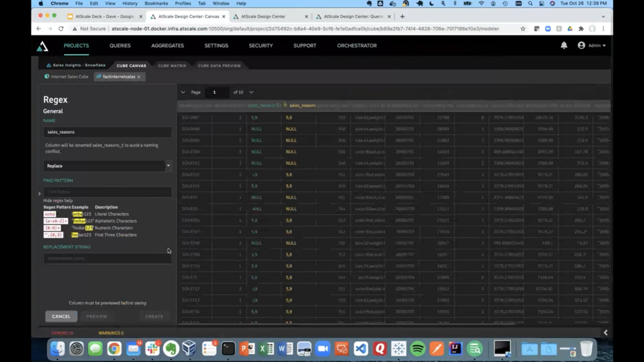Open Spotify in the dock
The image size is (644, 362).
pos(418,349)
